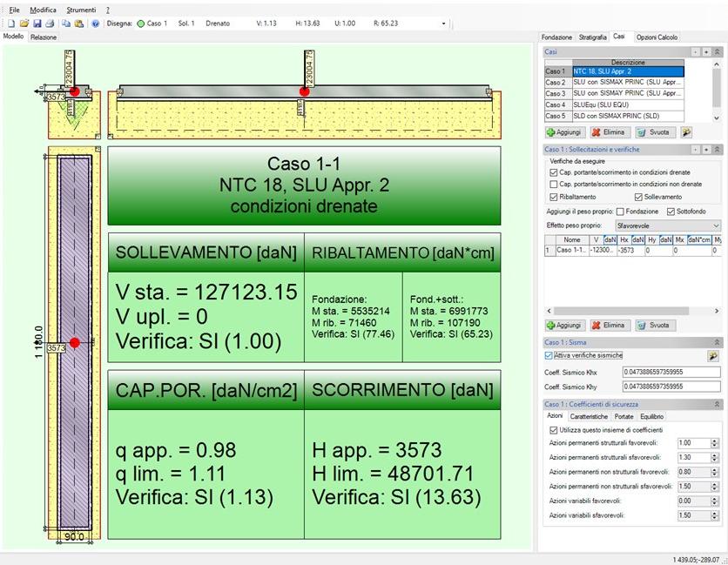The height and width of the screenshot is (565, 728).
Task: Open the Disegna case selector dropdown
Action: tap(443, 24)
